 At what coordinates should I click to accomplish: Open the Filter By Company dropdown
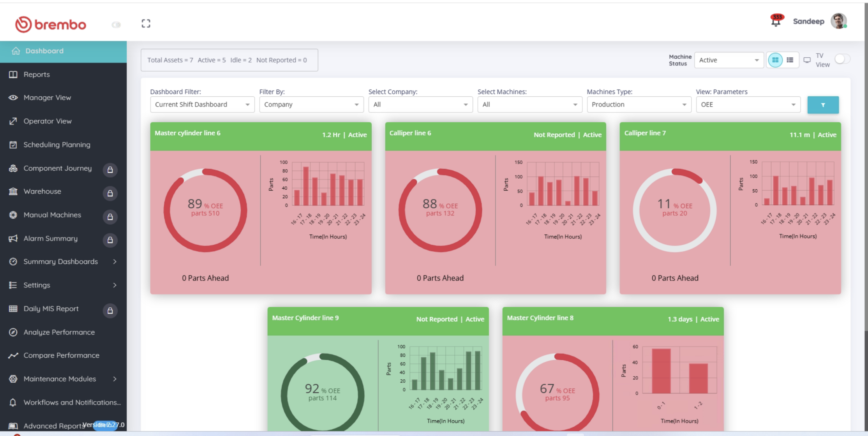pos(311,105)
